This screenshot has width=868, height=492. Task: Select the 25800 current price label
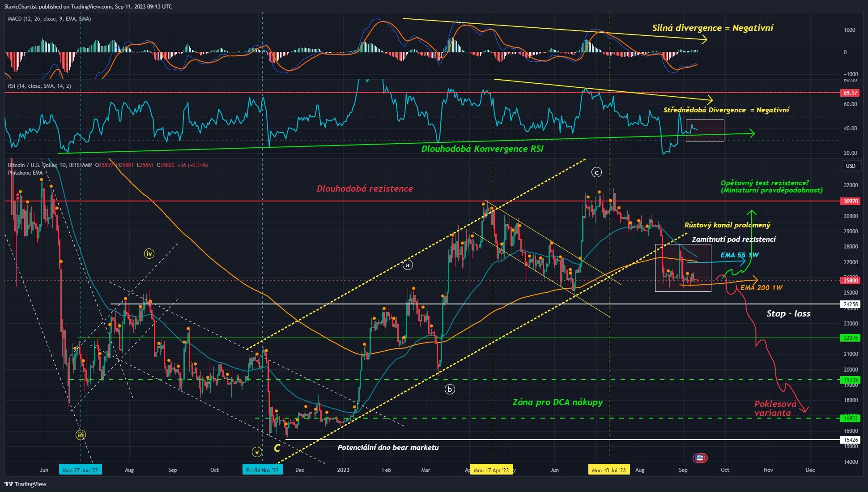click(x=851, y=281)
